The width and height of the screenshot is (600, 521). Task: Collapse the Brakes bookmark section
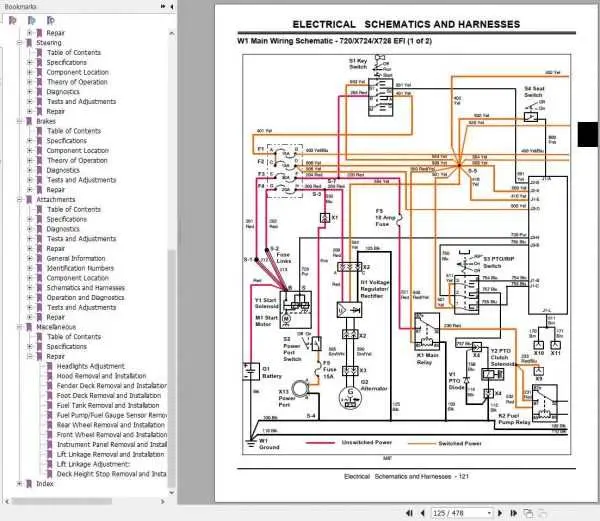coord(19,121)
